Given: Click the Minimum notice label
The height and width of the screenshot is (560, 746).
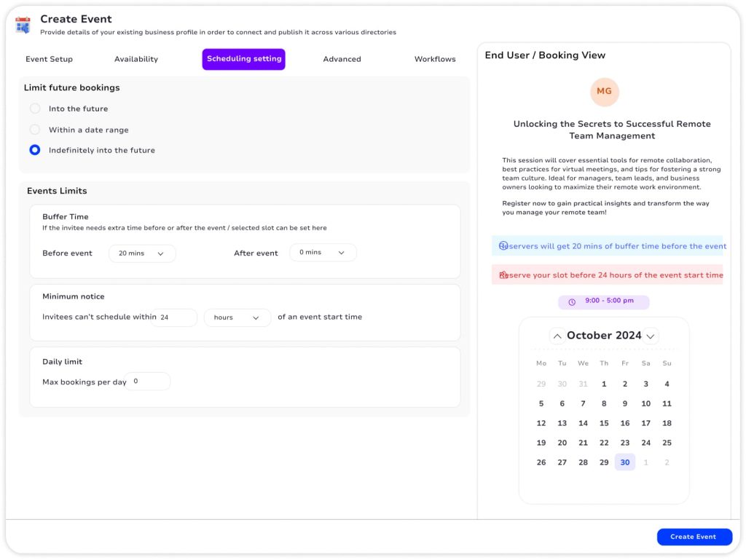Looking at the screenshot, I should tap(74, 296).
